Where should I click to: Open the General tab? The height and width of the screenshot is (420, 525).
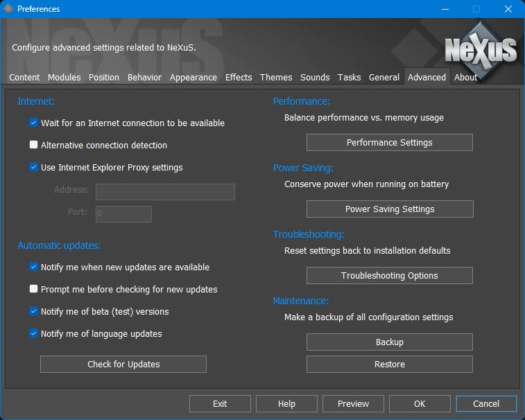(x=384, y=78)
